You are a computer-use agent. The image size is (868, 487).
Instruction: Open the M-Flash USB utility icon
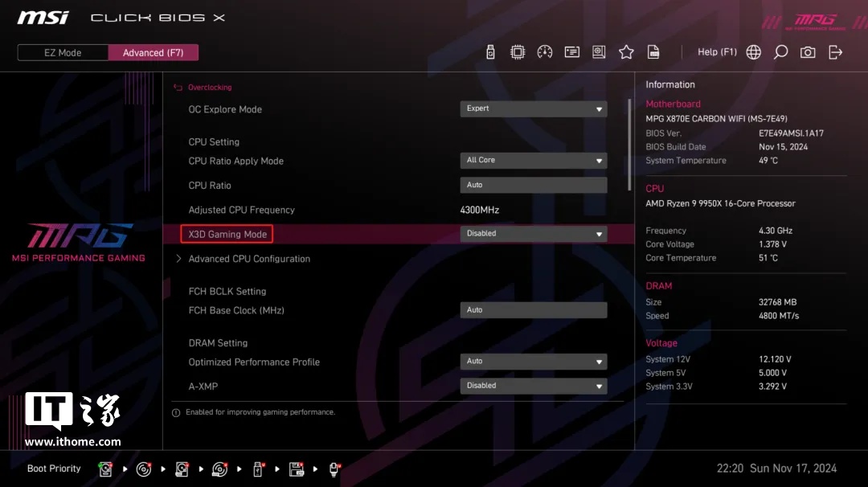tap(490, 52)
